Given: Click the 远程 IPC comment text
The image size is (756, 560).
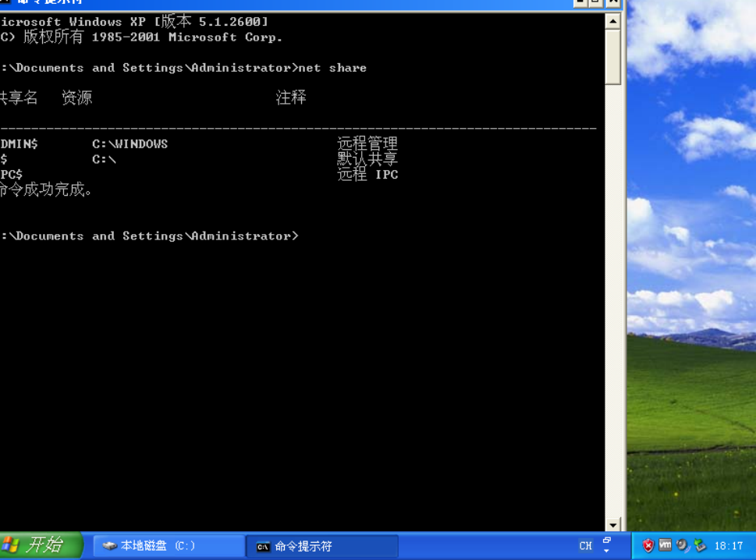Looking at the screenshot, I should 367,174.
